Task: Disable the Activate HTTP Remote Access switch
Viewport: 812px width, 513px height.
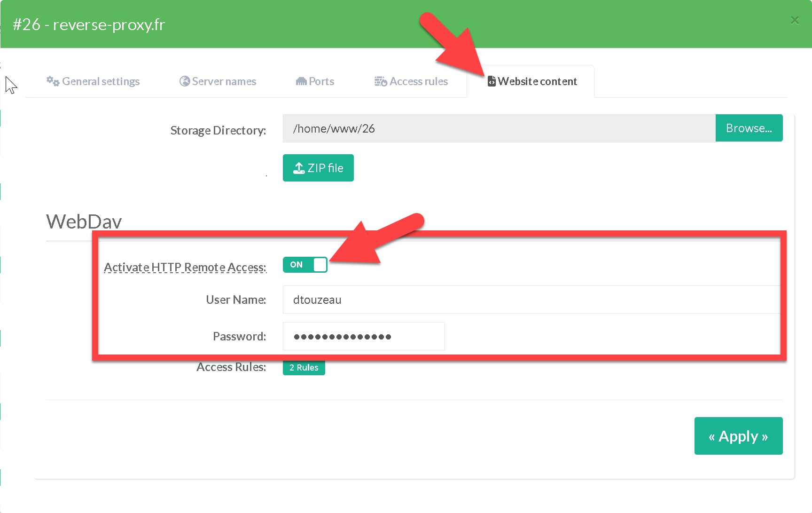Action: [305, 265]
